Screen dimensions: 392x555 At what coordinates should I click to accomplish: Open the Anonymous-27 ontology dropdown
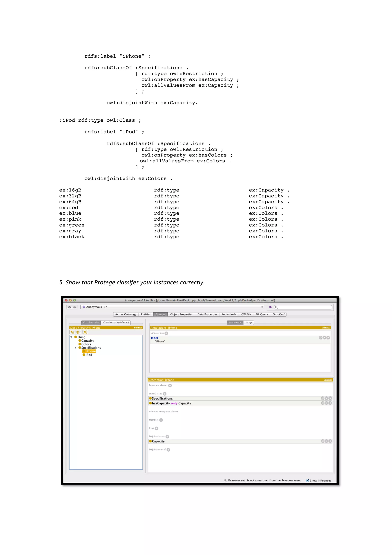click(262, 307)
